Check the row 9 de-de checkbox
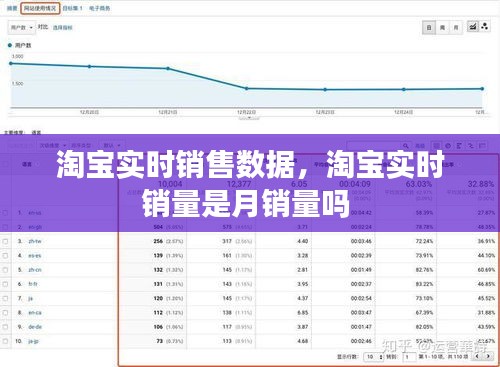The image size is (500, 367). [x=5, y=327]
